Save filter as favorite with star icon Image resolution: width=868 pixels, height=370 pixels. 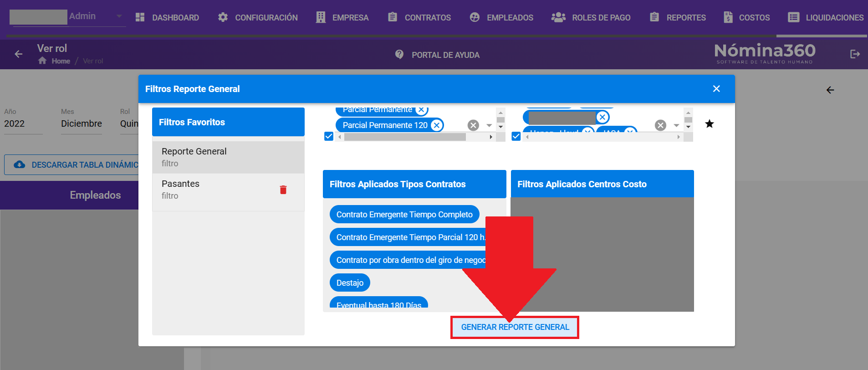[710, 124]
